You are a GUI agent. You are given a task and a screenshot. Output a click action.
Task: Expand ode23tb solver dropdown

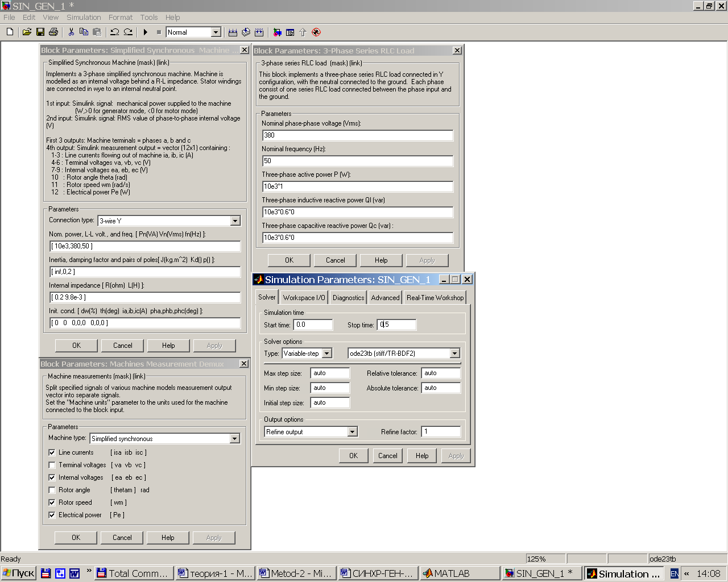tap(454, 354)
